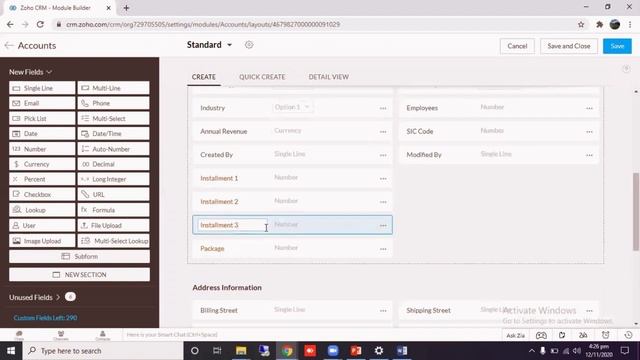Screen dimensions: 640x360
Task: Open options menu for Installment 2 field
Action: (383, 202)
